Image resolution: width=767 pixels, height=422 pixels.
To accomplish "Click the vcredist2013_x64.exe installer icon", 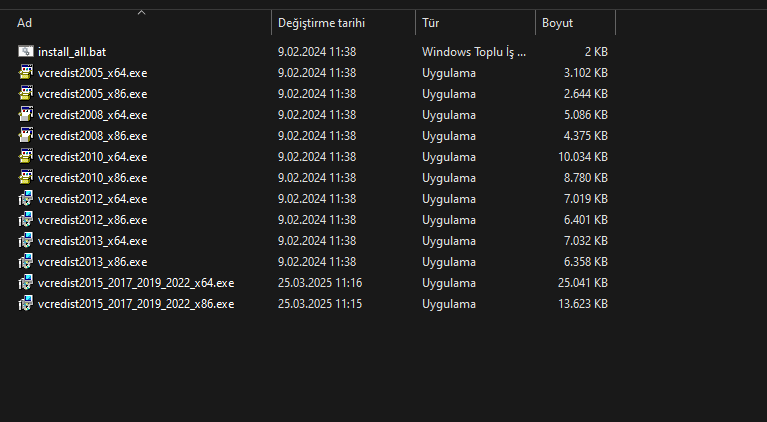I will tap(26, 241).
